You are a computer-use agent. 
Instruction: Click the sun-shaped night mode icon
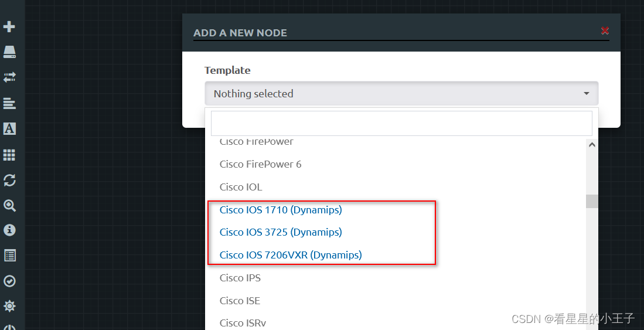pos(9,306)
